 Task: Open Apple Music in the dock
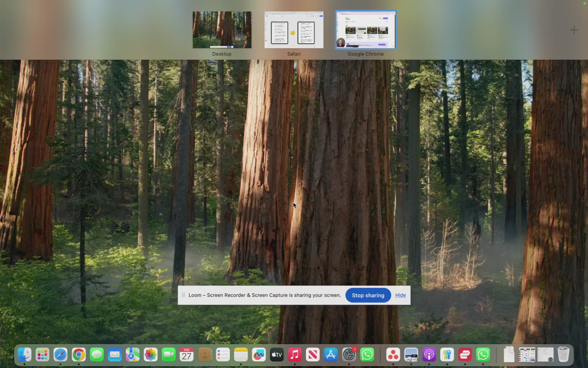coord(295,355)
